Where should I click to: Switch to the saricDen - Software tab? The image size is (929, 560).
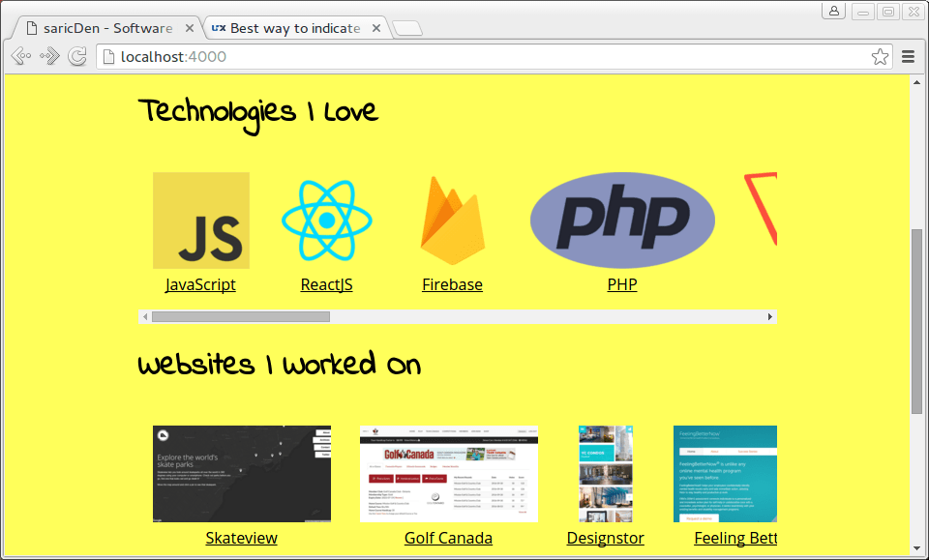tap(106, 28)
